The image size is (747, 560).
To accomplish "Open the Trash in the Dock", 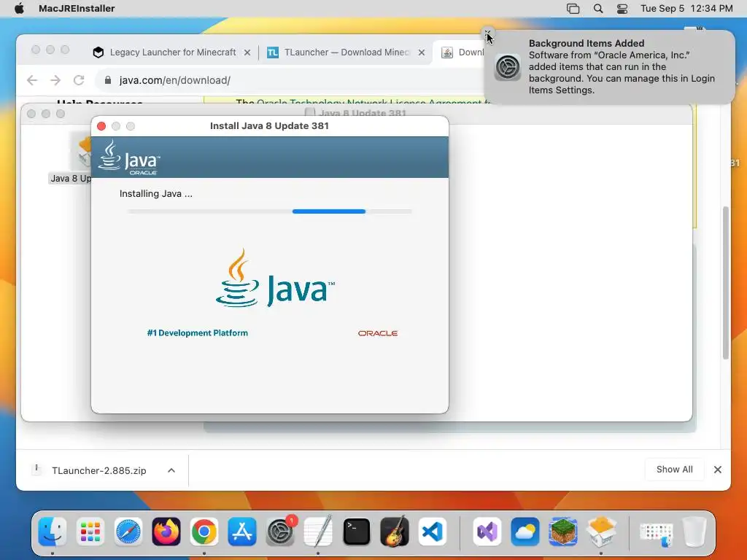I will 694,532.
